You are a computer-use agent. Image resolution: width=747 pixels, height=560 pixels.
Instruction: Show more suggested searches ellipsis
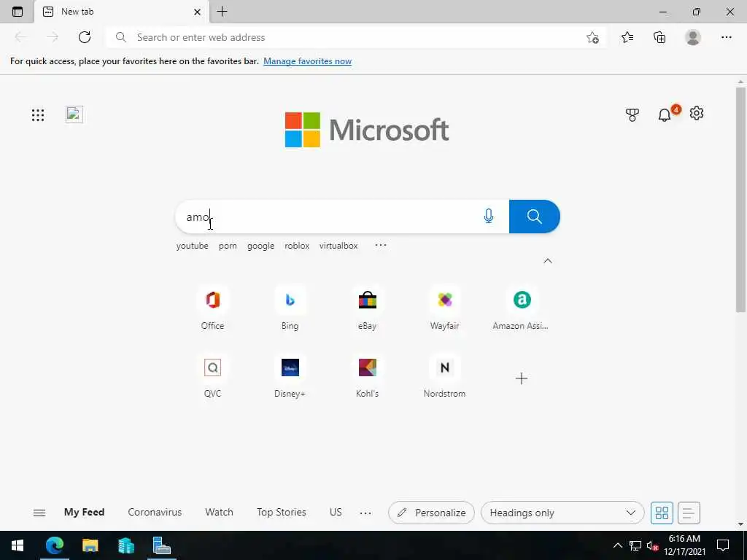[x=381, y=245]
